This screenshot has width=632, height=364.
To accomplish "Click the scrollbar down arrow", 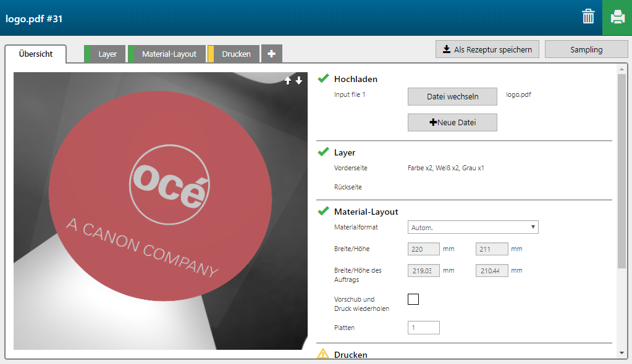I will pos(622,353).
